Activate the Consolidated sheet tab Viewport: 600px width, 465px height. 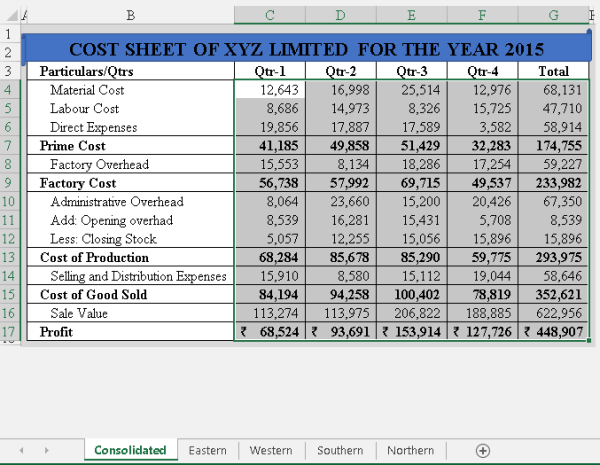pyautogui.click(x=130, y=451)
